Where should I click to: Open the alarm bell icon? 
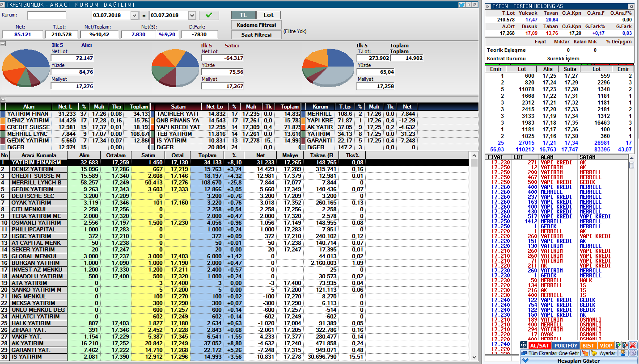click(x=594, y=353)
